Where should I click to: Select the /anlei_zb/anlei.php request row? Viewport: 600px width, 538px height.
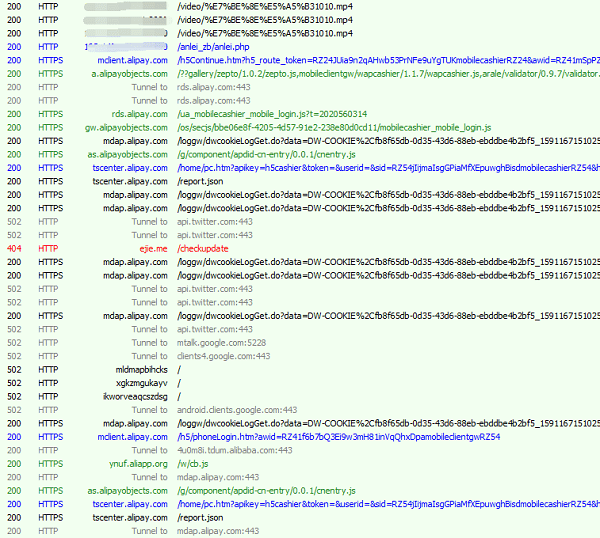point(300,47)
